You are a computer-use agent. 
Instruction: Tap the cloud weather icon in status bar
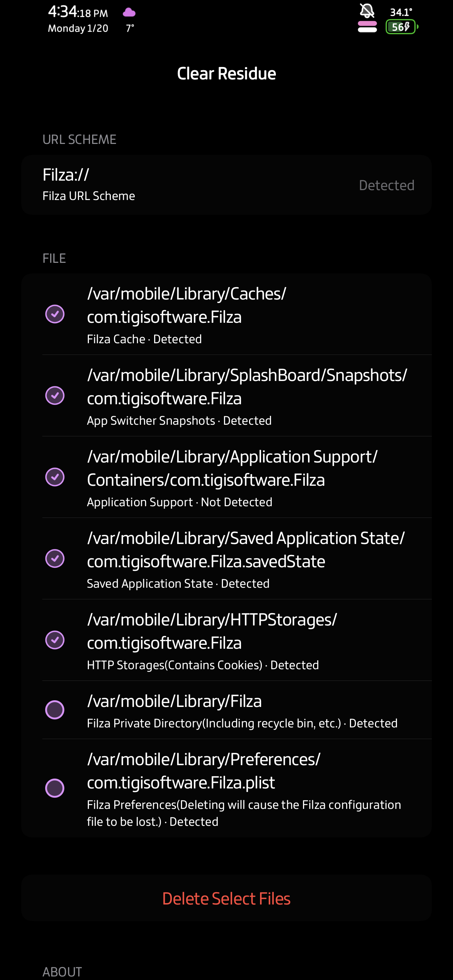pyautogui.click(x=129, y=13)
